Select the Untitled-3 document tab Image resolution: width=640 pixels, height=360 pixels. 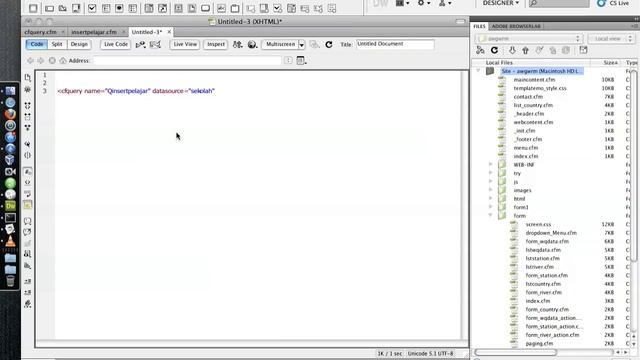(x=147, y=32)
